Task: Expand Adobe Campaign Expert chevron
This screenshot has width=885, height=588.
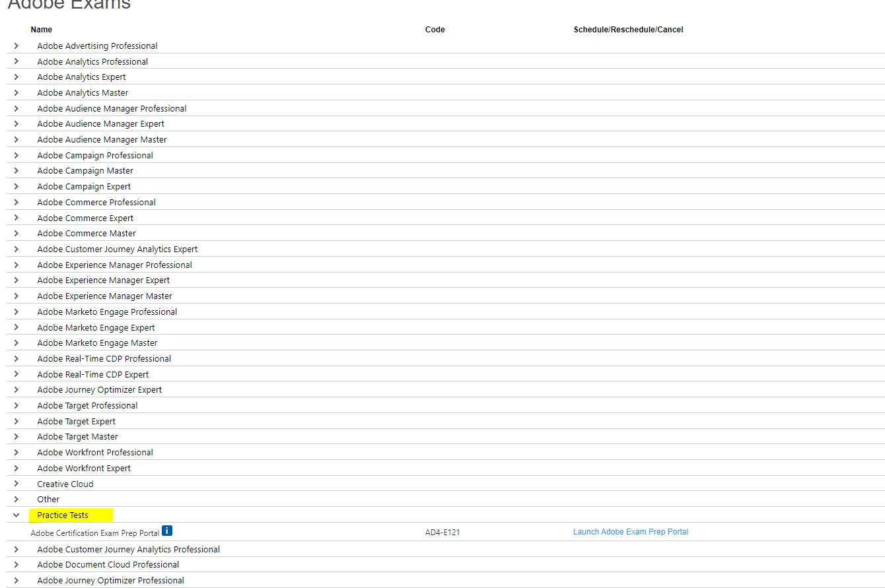Action: click(17, 186)
